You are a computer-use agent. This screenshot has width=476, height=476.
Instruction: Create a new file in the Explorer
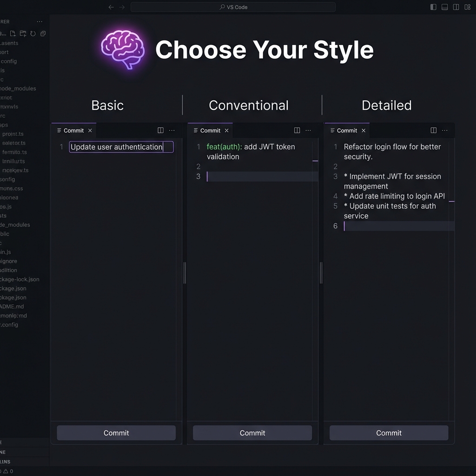pyautogui.click(x=13, y=33)
